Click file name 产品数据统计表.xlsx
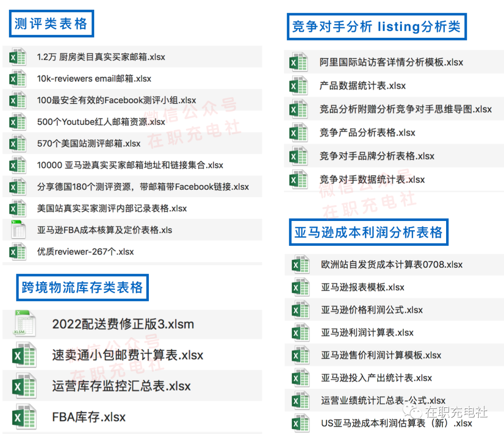This screenshot has width=504, height=434. click(x=363, y=85)
